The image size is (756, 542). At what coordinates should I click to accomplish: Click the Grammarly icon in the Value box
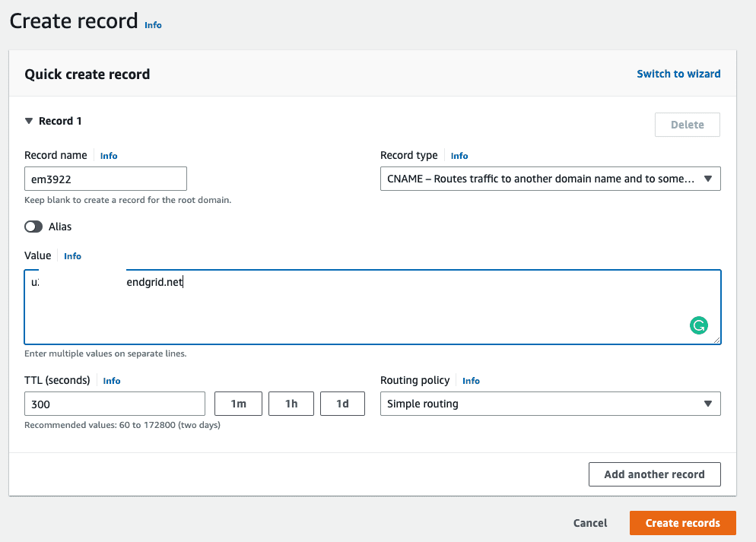pos(699,325)
